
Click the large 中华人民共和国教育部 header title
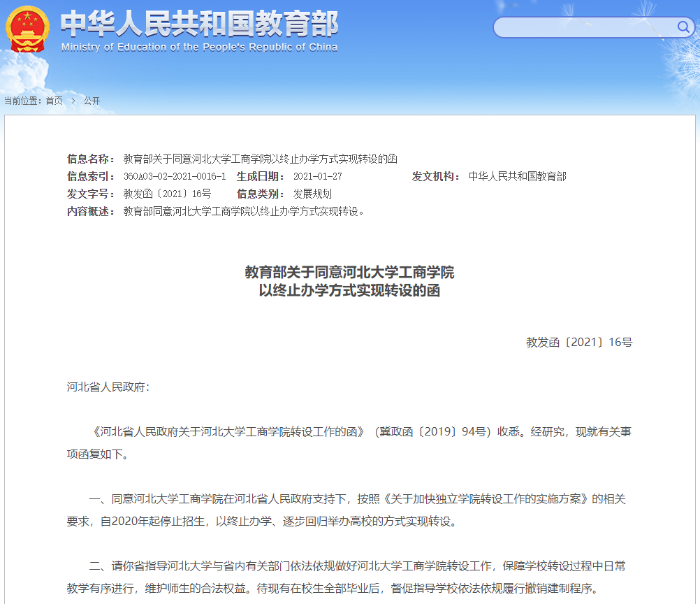click(199, 24)
